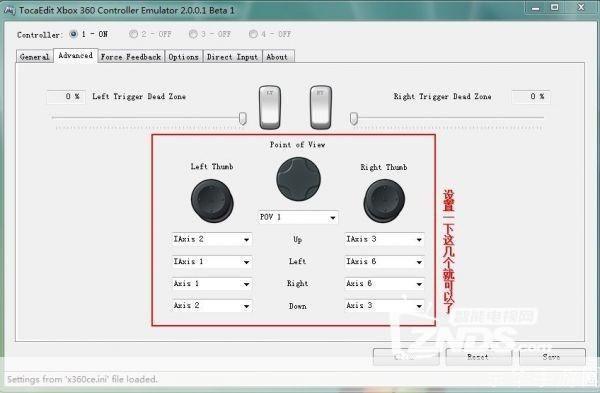Click the Right Trigger Dead Zone percent field
This screenshot has height=393, width=600.
click(531, 97)
